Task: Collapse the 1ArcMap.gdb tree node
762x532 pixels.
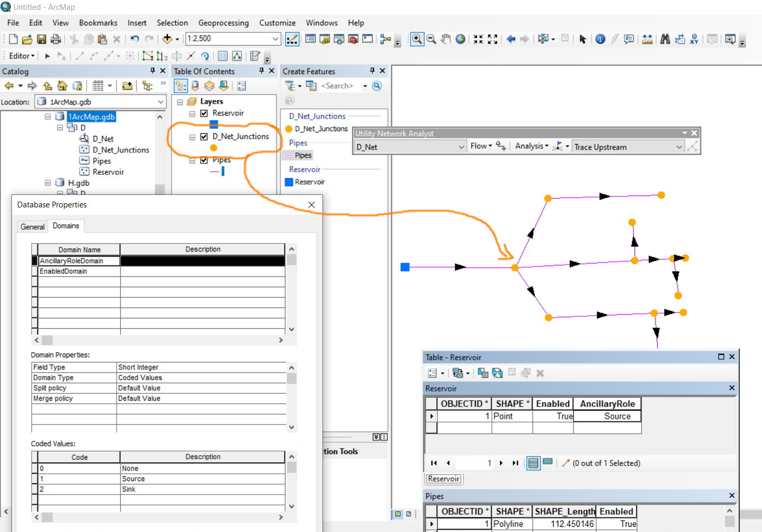Action: pos(48,117)
